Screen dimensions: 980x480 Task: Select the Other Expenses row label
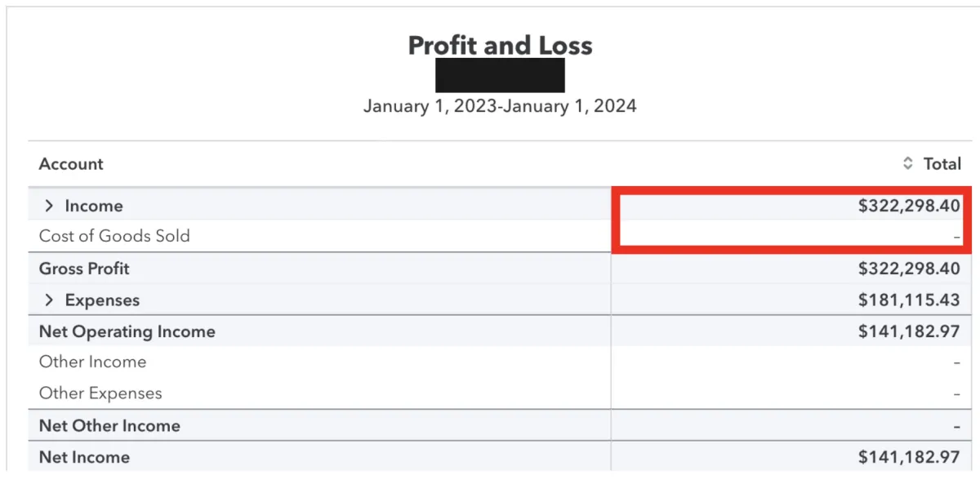[x=100, y=393]
